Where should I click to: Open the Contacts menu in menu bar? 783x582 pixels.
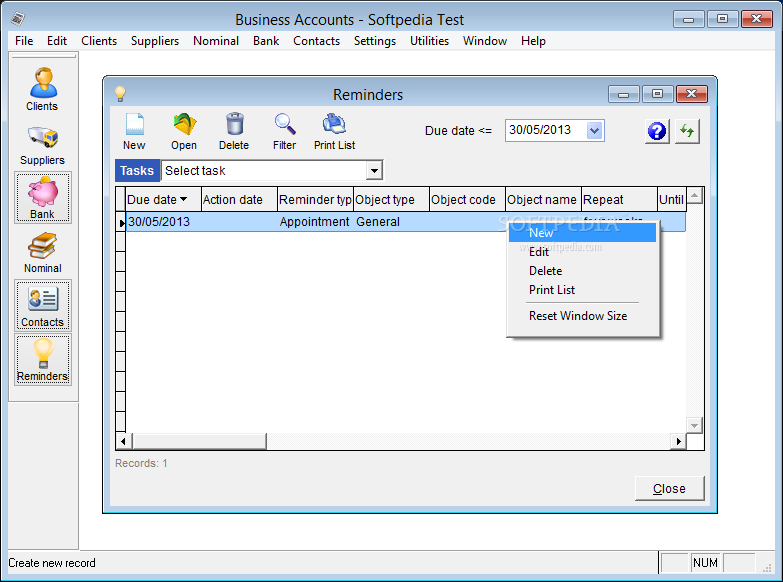316,41
